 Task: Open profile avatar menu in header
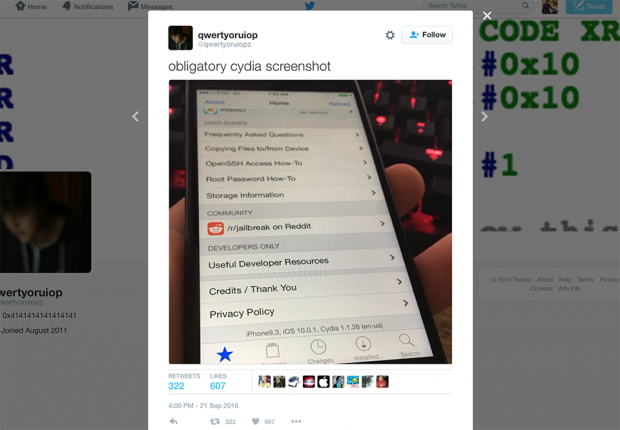[x=550, y=7]
